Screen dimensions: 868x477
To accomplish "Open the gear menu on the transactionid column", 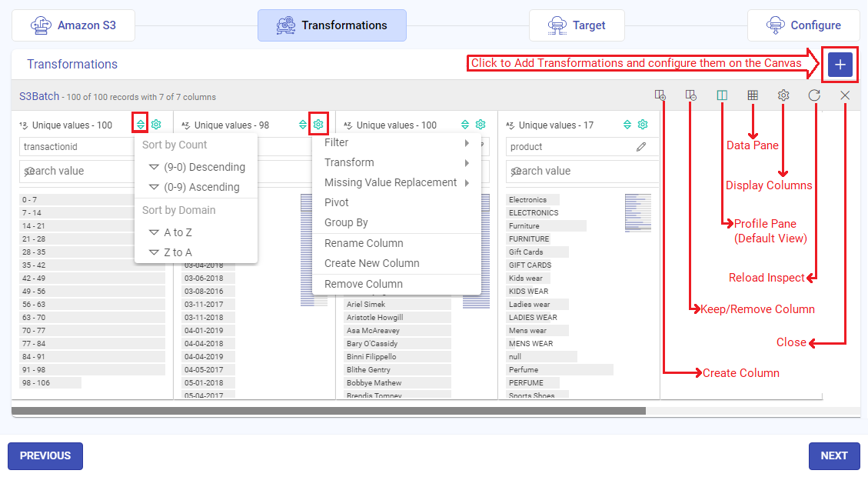I will 156,124.
